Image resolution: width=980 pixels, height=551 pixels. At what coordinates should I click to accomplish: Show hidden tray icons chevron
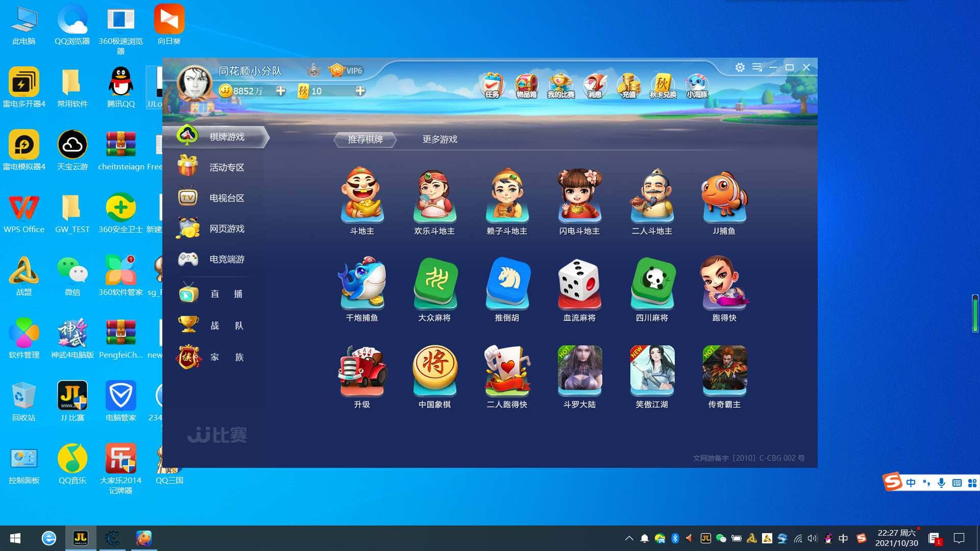click(629, 538)
